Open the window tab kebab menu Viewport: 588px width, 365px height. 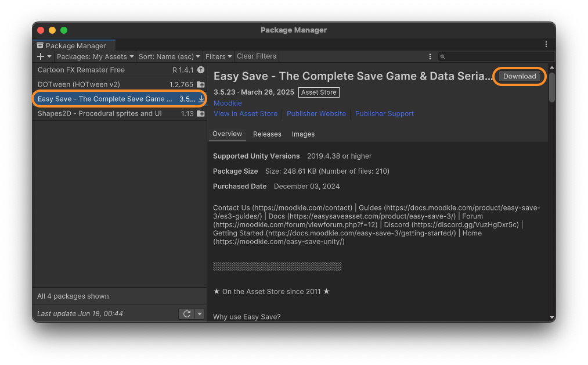[546, 44]
